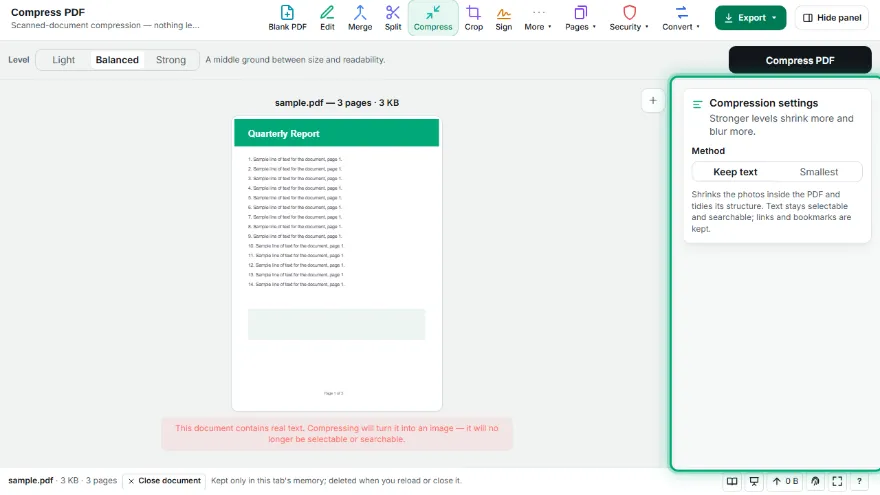Expand the More tools menu
The height and width of the screenshot is (495, 880).
pos(538,18)
